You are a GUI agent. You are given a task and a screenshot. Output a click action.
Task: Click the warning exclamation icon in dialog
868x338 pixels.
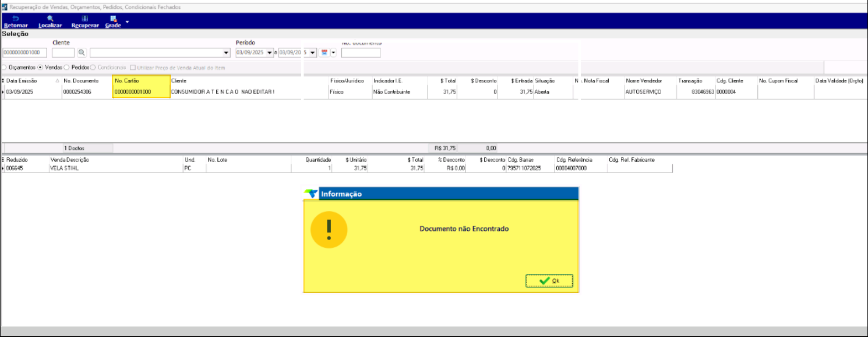(329, 229)
